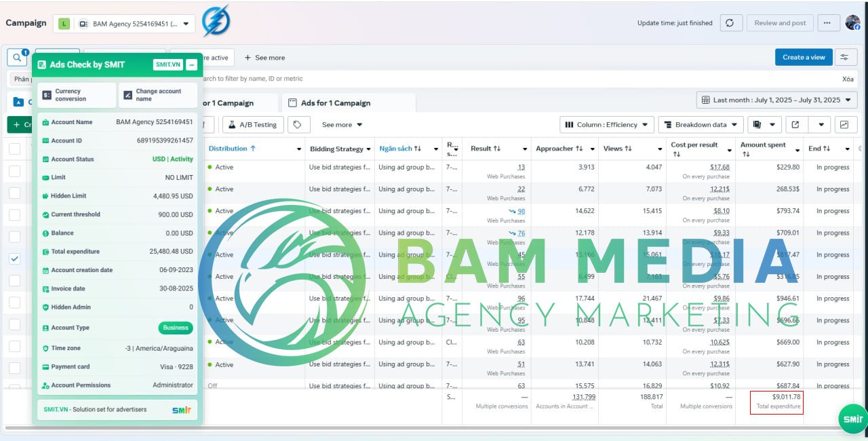This screenshot has width=868, height=441.
Task: Click Xóa to clear the filter
Action: click(848, 79)
